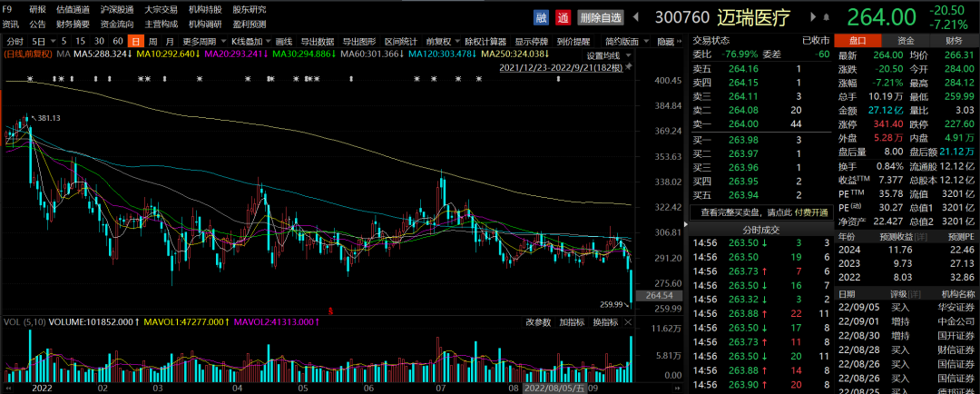Open the 财务 tab
This screenshot has height=394, width=980.
pyautogui.click(x=955, y=41)
